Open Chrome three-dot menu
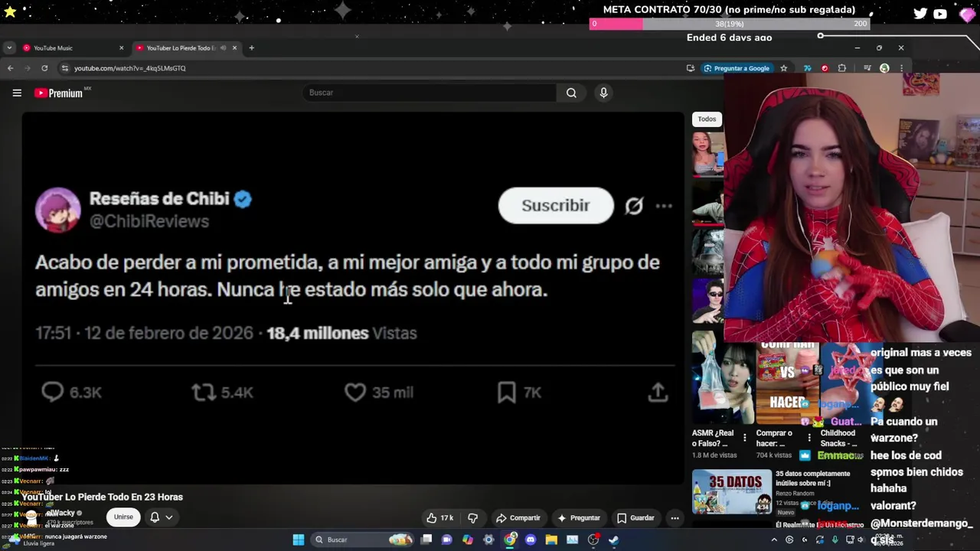The width and height of the screenshot is (980, 551). pos(901,68)
